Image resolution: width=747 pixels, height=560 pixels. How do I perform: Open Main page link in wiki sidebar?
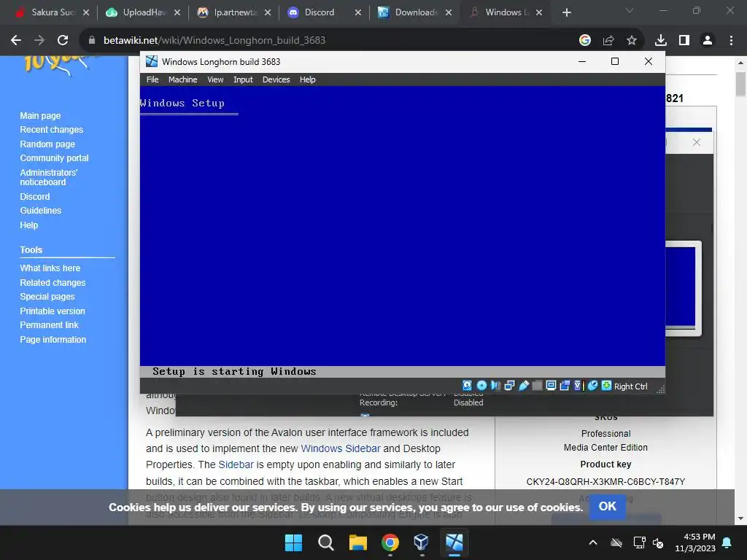point(41,116)
